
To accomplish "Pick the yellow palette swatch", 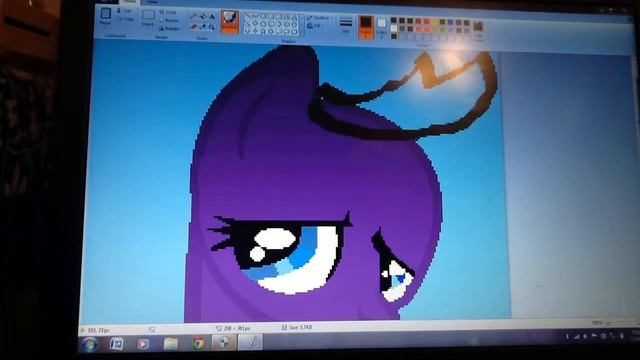I will pyautogui.click(x=435, y=21).
